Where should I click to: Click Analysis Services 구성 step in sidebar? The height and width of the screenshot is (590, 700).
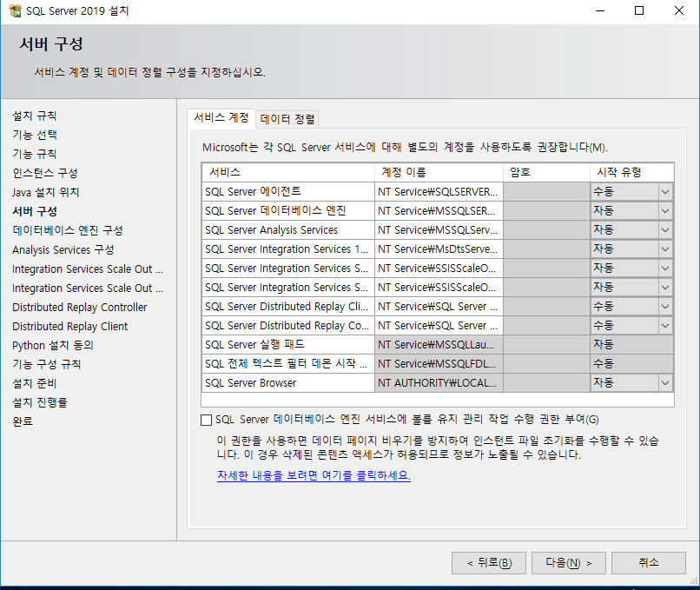[x=63, y=249]
